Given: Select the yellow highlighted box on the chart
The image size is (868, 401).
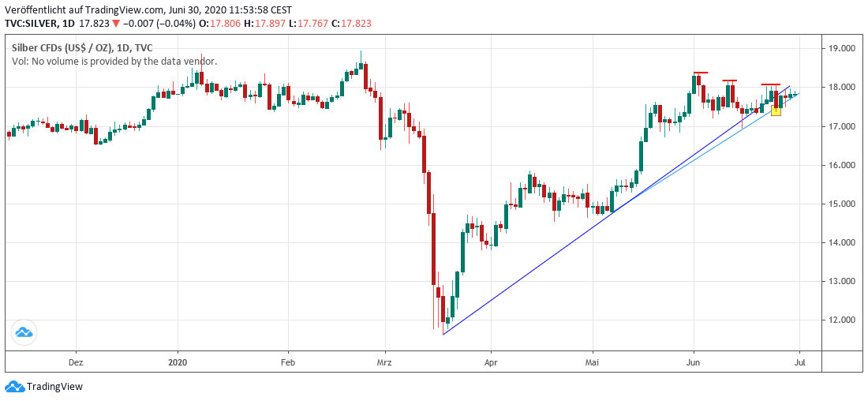Looking at the screenshot, I should (776, 111).
